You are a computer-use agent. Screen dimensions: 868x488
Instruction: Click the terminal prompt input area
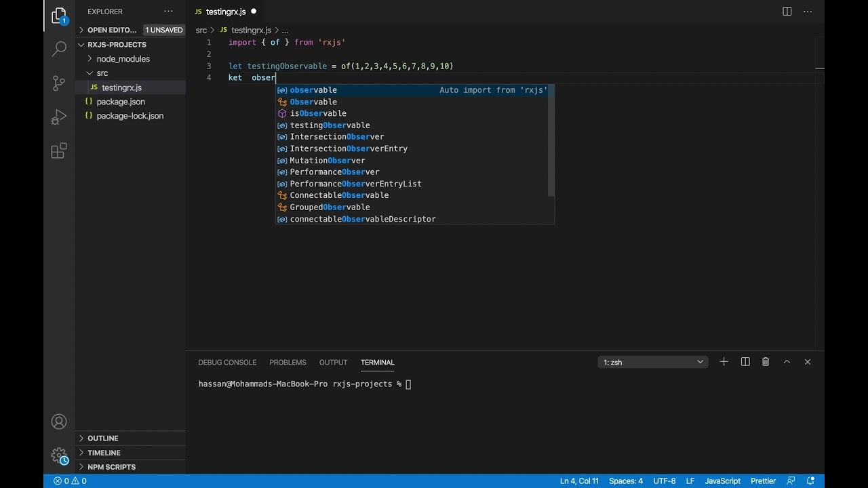pyautogui.click(x=408, y=384)
